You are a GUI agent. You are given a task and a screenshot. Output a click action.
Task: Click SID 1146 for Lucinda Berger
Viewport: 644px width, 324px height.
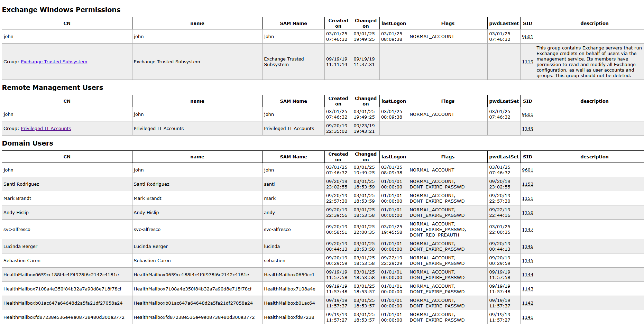click(527, 247)
